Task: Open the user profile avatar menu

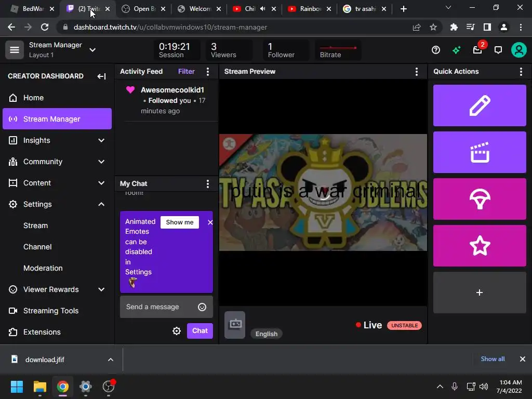Action: coord(519,50)
